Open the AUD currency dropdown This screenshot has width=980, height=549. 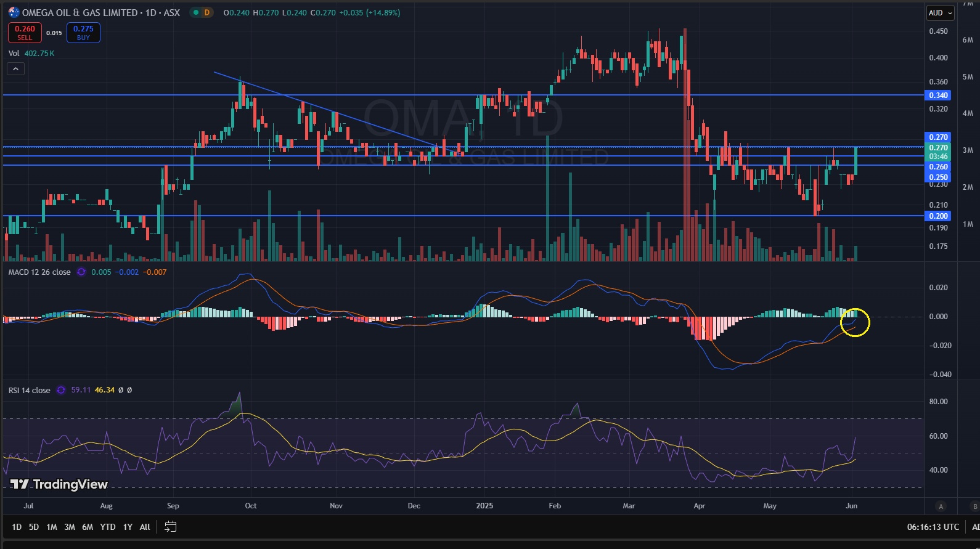point(941,13)
